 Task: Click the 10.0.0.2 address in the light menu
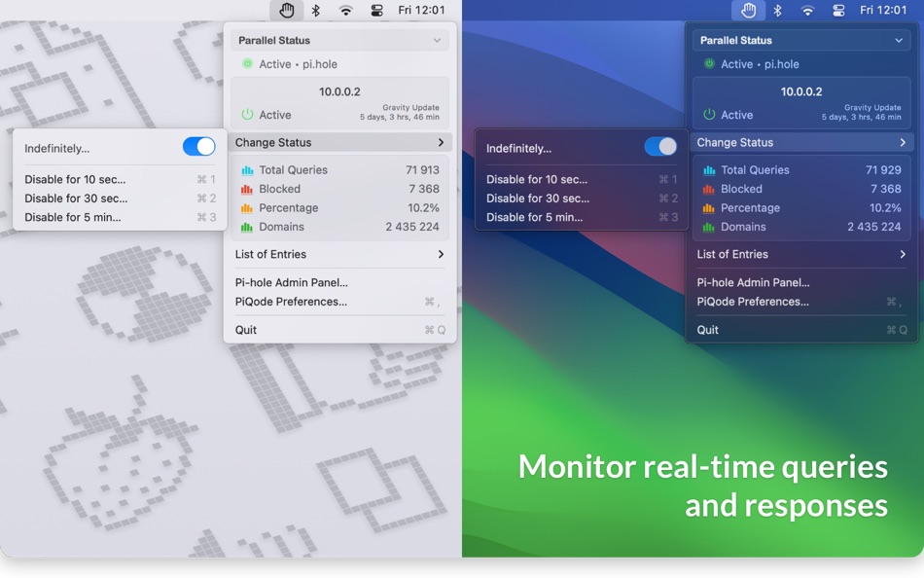(339, 91)
